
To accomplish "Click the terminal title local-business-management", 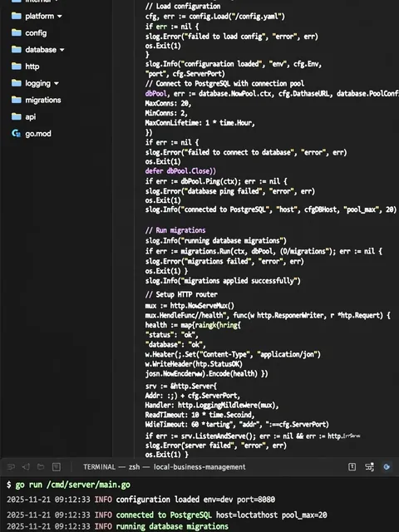I will pos(199,467).
